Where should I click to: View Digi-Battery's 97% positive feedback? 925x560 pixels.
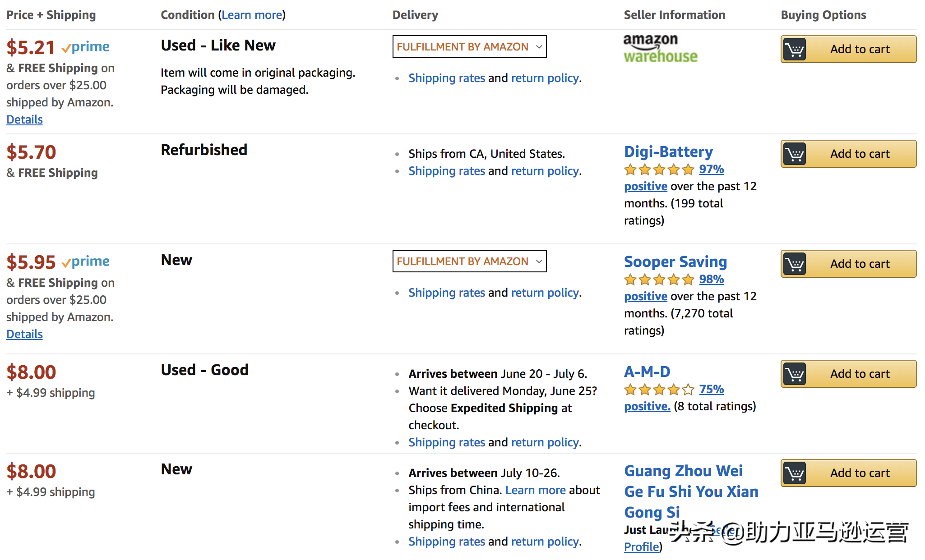pyautogui.click(x=711, y=170)
